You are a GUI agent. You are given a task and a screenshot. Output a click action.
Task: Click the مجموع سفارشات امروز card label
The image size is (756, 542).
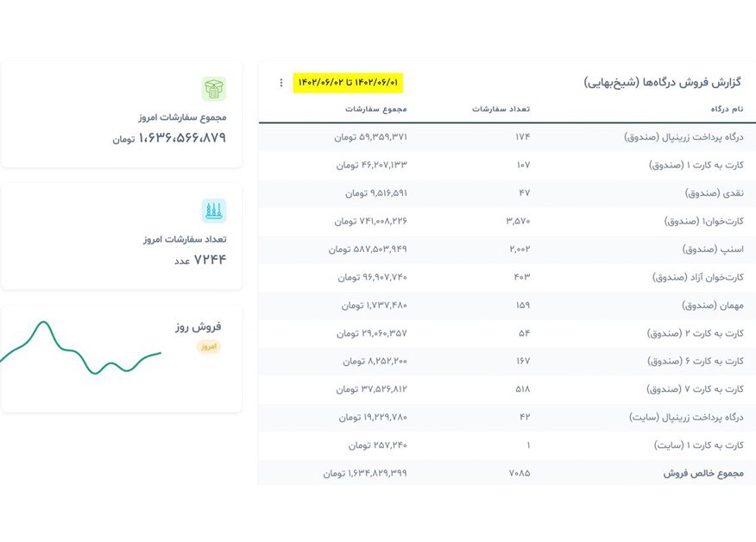(x=182, y=117)
